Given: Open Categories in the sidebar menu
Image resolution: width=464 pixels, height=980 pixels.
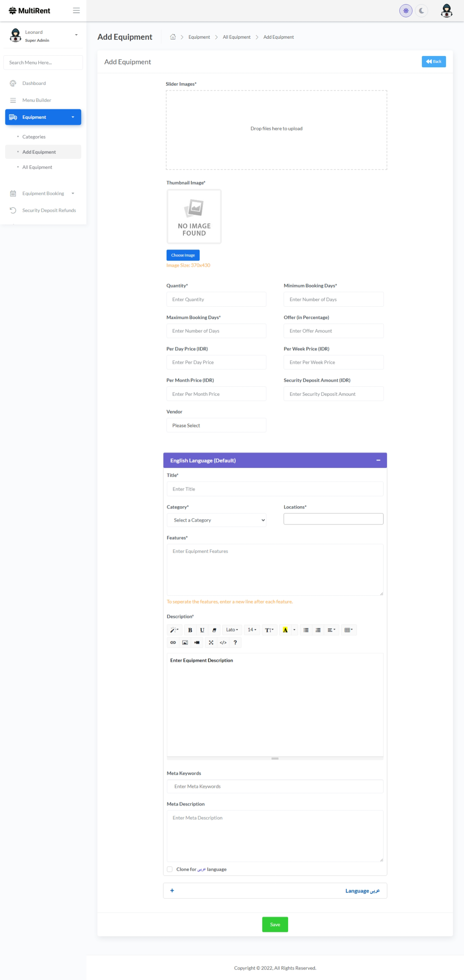Looking at the screenshot, I should click(34, 136).
